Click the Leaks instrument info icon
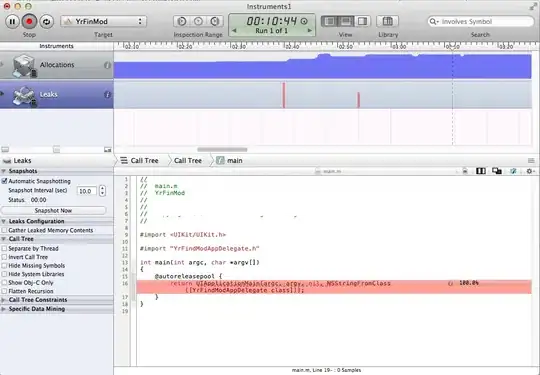Viewport: 540px width, 375px height. (x=107, y=94)
